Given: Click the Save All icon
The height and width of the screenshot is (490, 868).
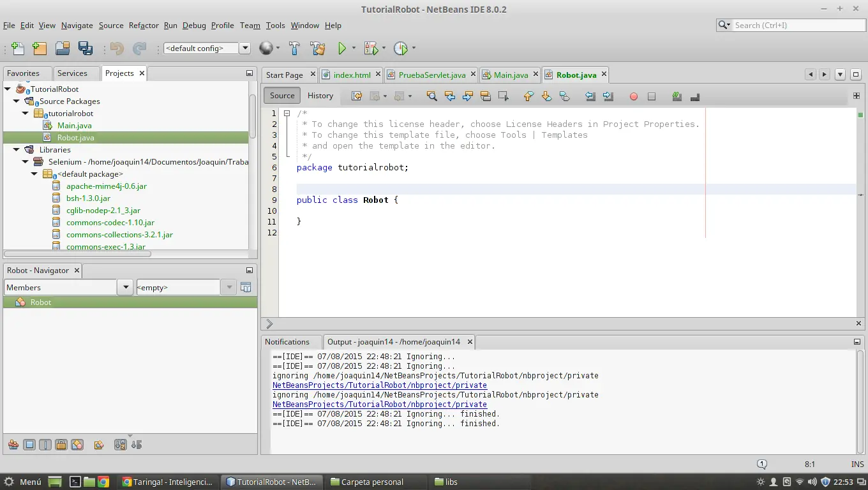Looking at the screenshot, I should click(86, 48).
